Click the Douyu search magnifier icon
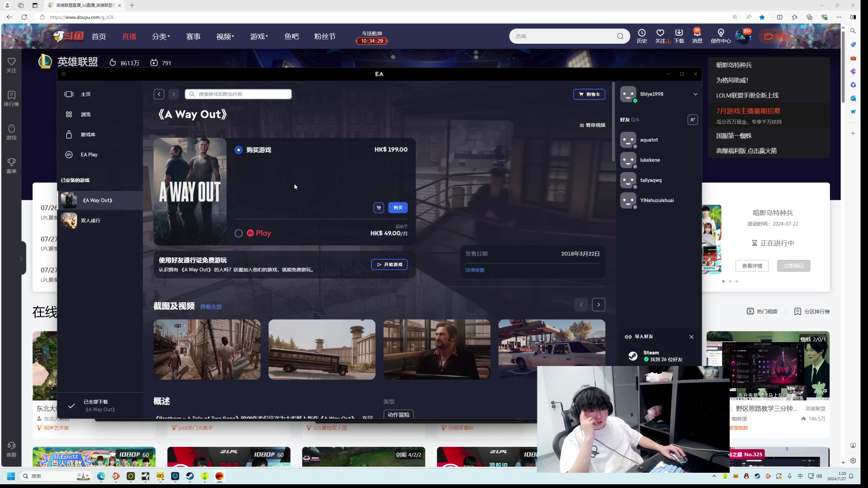 click(x=620, y=36)
